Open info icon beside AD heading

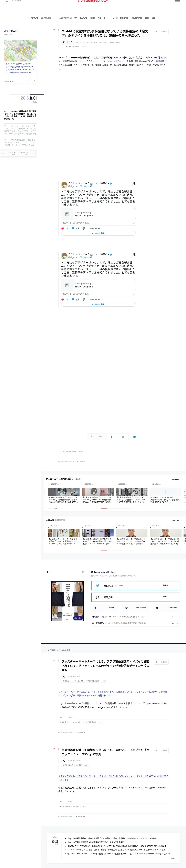pos(83,572)
